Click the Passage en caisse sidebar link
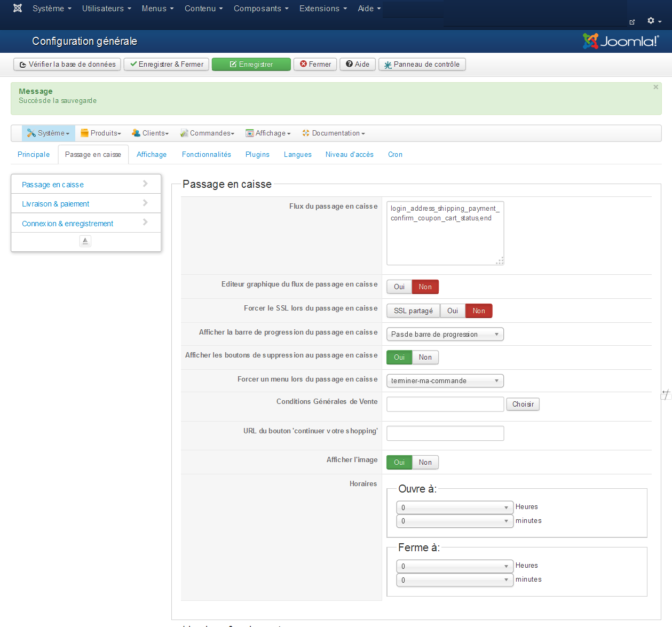 click(x=53, y=185)
